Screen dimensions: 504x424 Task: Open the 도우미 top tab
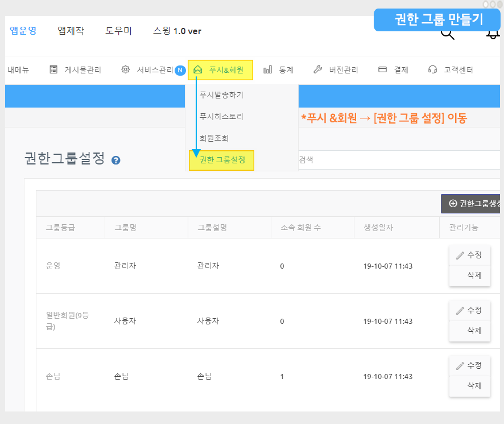118,31
